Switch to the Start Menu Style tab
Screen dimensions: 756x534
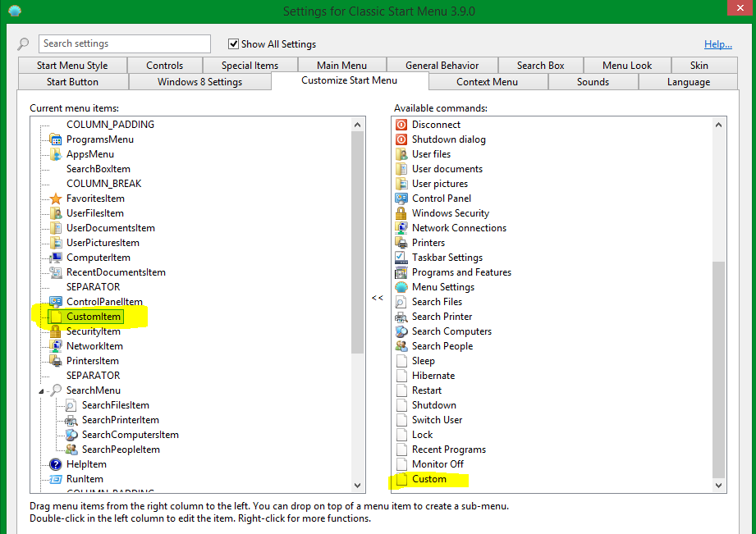[x=72, y=66]
